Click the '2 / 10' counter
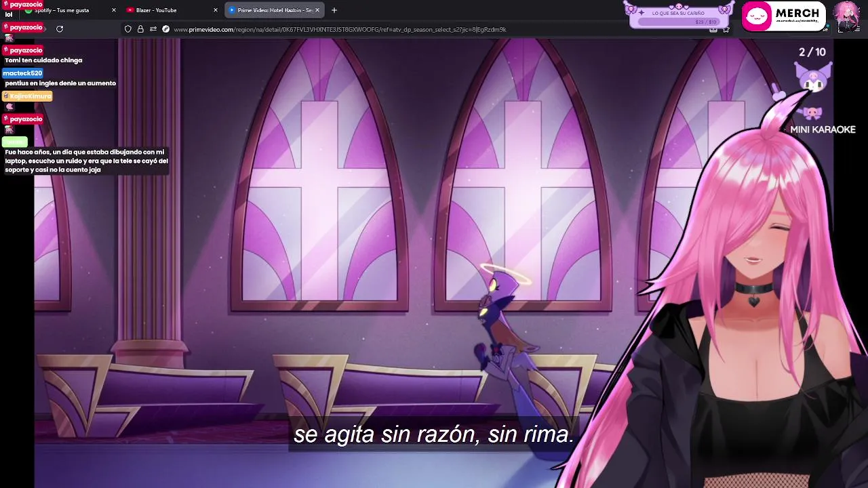Viewport: 868px width, 488px height. (812, 52)
